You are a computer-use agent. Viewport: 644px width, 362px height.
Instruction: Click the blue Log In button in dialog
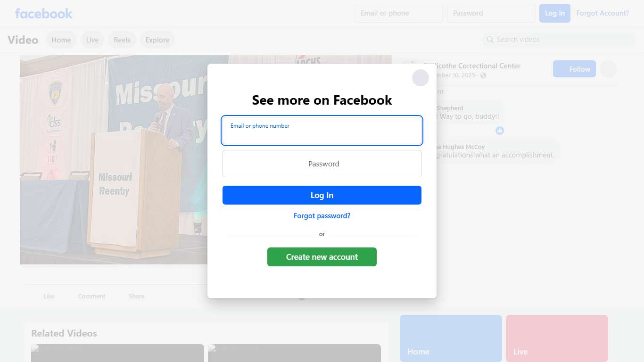click(322, 195)
